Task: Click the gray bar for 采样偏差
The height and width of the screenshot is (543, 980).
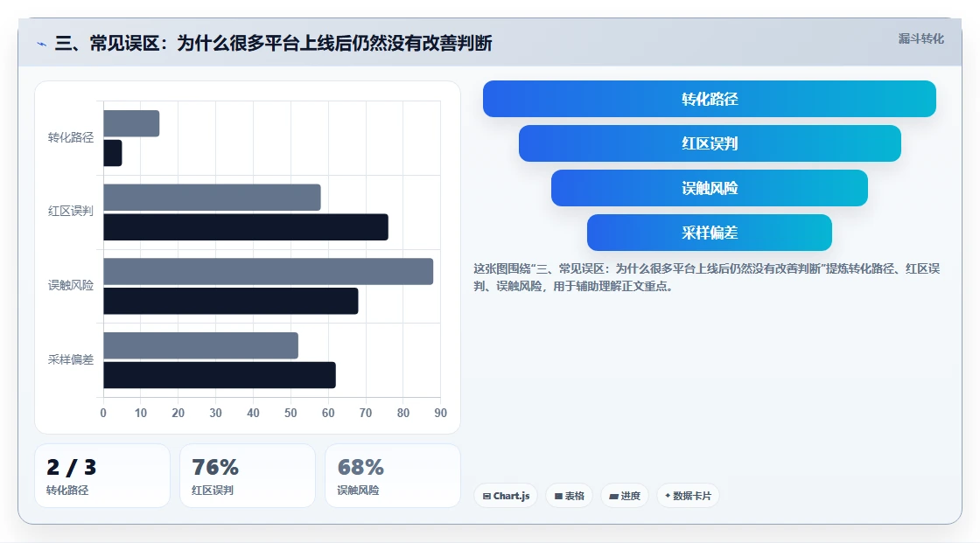Action: 200,345
